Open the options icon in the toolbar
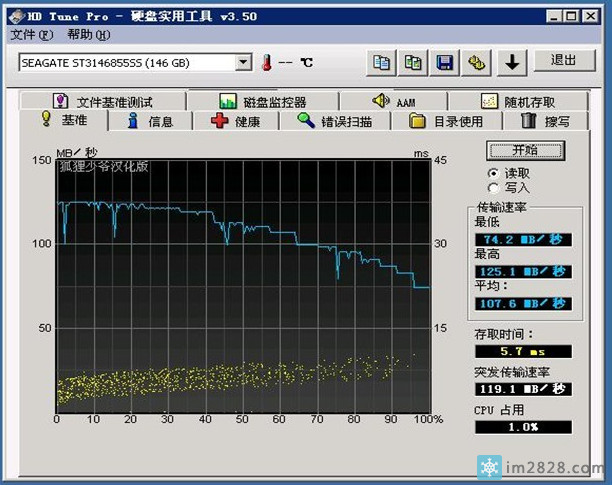 coord(477,62)
